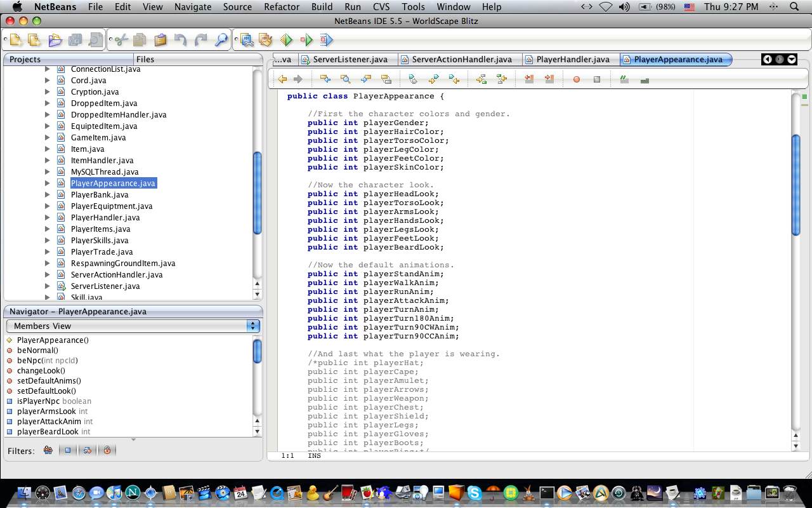This screenshot has width=812, height=508.
Task: Select the Projects panel tab
Action: tap(68, 59)
